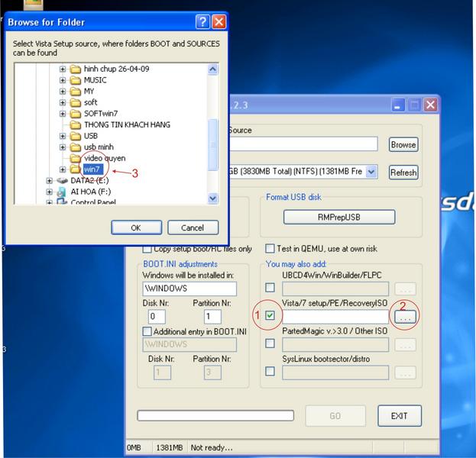Expand the win7 folder tree node
This screenshot has width=476, height=458.
click(63, 169)
